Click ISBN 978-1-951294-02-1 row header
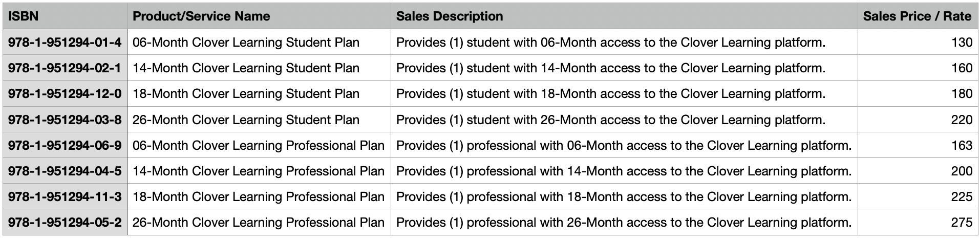The image size is (980, 238). pos(65,68)
